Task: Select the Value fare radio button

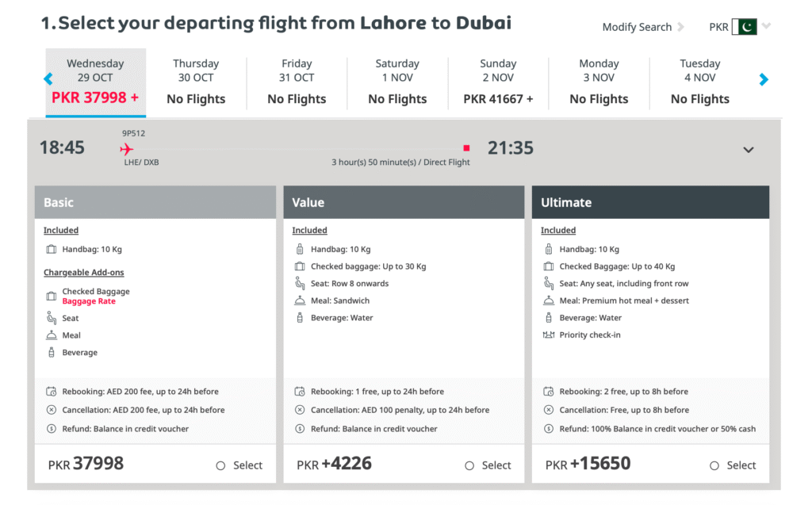Action: [x=469, y=466]
